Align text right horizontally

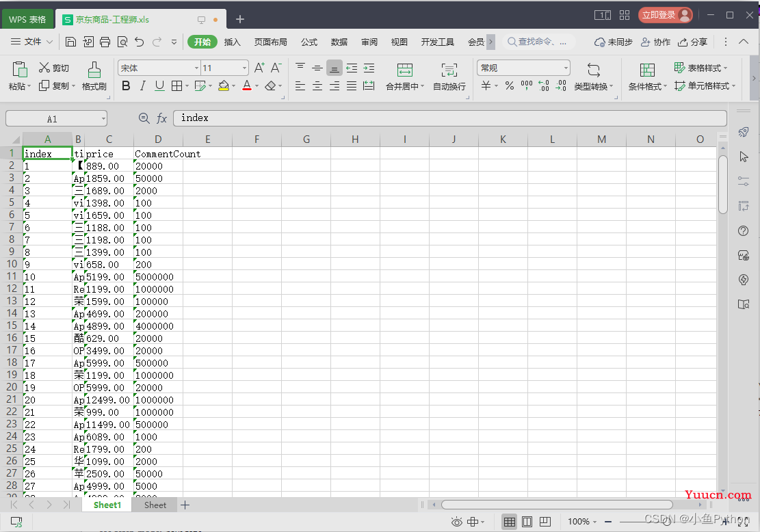335,85
